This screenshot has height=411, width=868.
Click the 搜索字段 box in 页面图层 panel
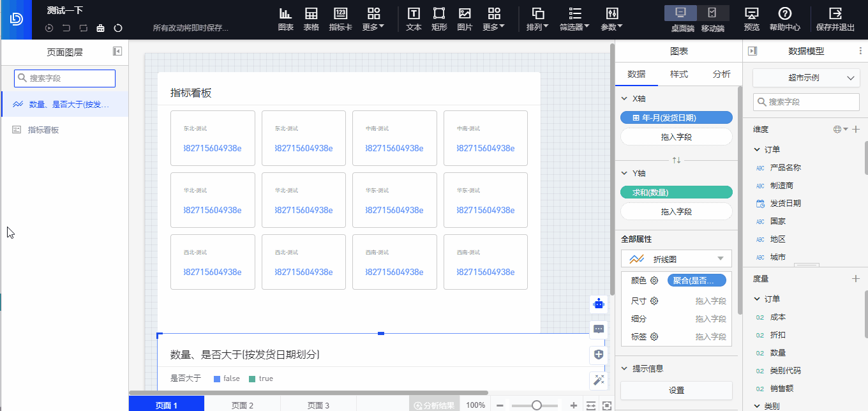tap(65, 78)
